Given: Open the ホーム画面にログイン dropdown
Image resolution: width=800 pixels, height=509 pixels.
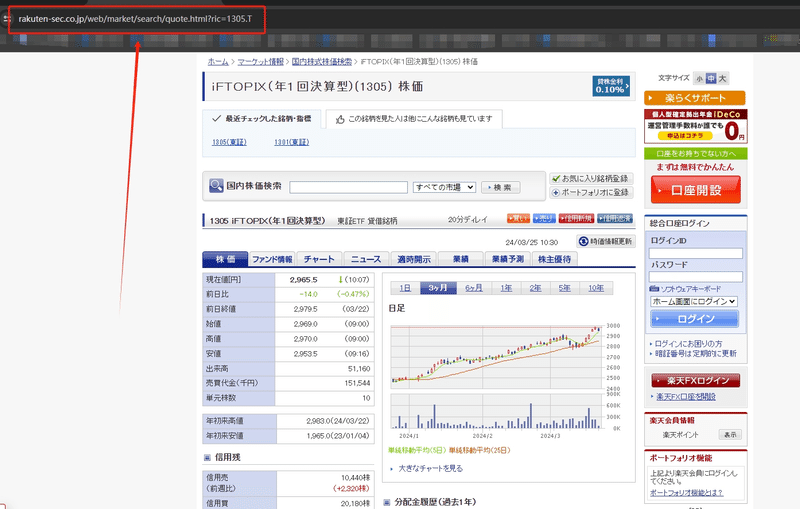Looking at the screenshot, I should (x=694, y=301).
